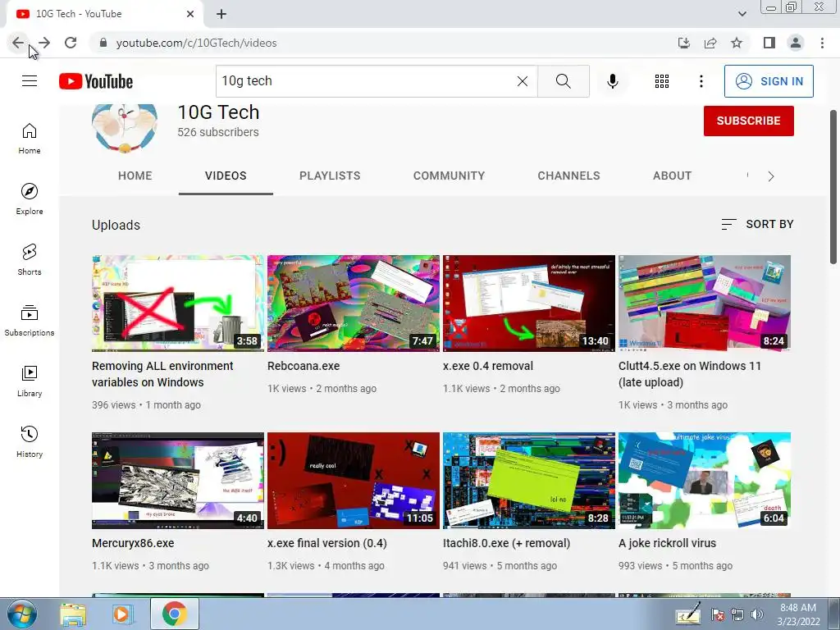Screen dimensions: 840x630
Task: Open the SORT BY dropdown
Action: pos(757,225)
